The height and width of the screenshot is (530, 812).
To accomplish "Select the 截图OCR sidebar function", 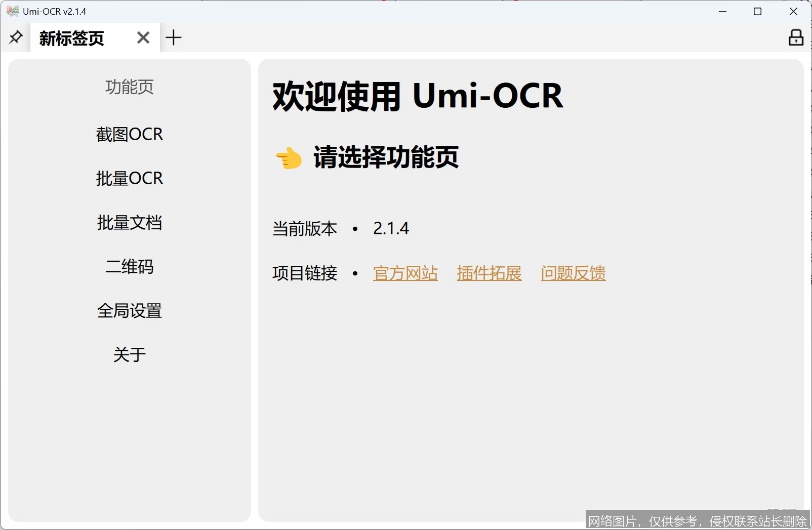I will 130,134.
